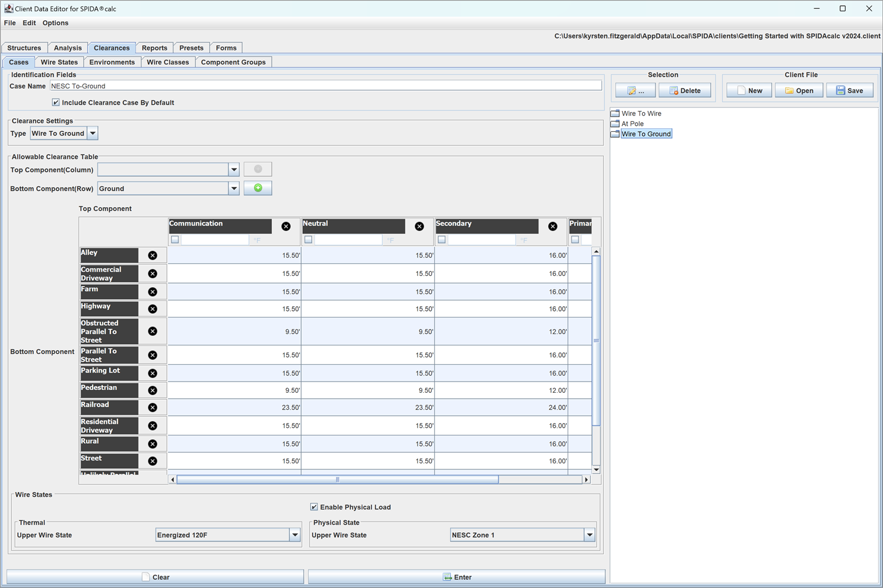Screen dimensions: 883x588
Task: Remove the Communication column with its X icon
Action: tap(286, 226)
